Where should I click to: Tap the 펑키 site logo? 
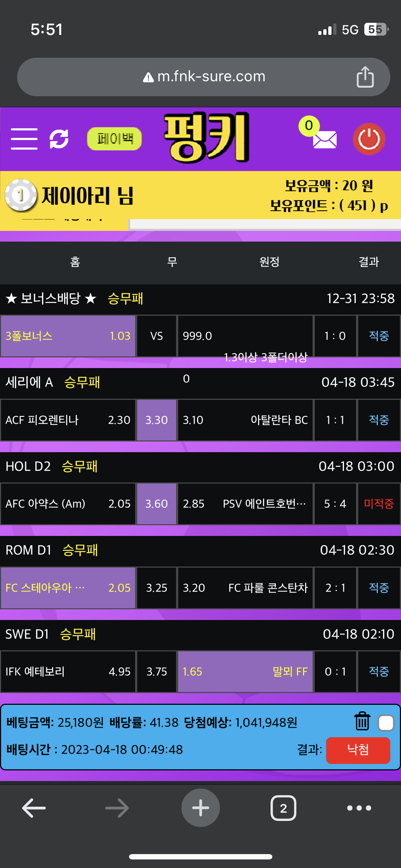tap(207, 138)
